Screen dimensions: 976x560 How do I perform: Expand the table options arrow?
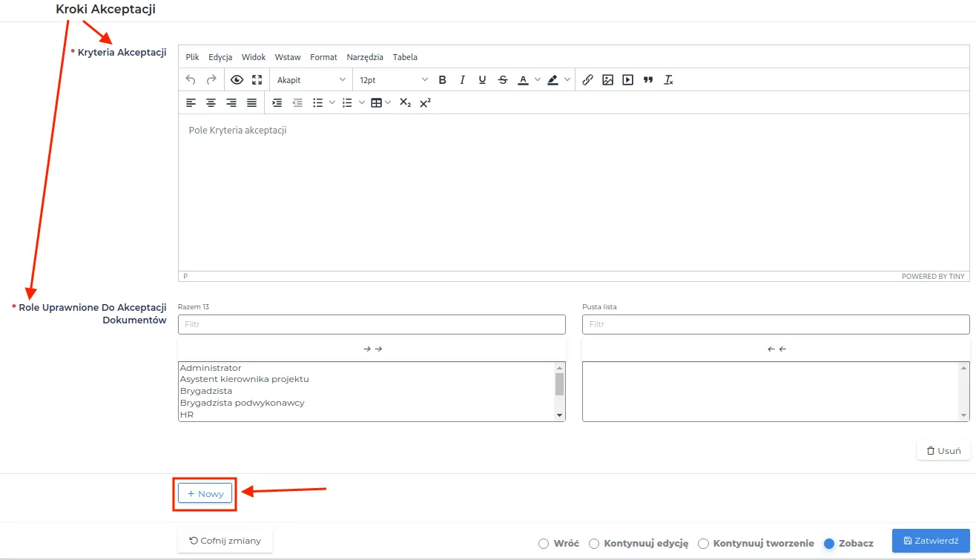(389, 102)
